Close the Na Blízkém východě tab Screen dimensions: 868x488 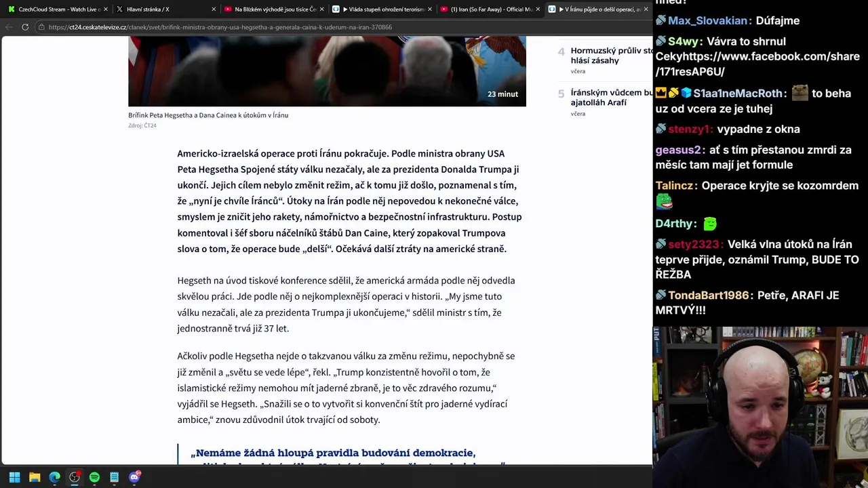coord(322,9)
